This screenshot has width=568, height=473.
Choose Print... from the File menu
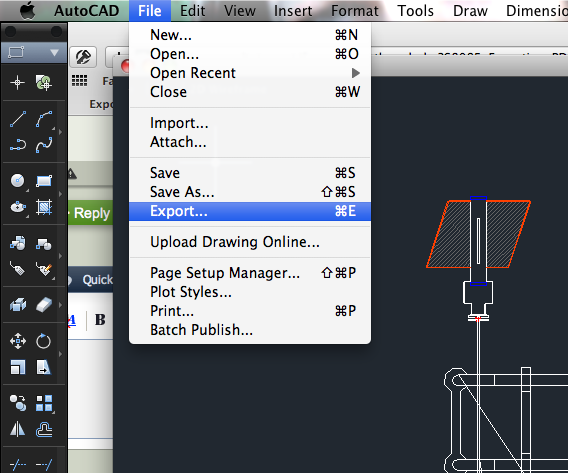pos(250,311)
